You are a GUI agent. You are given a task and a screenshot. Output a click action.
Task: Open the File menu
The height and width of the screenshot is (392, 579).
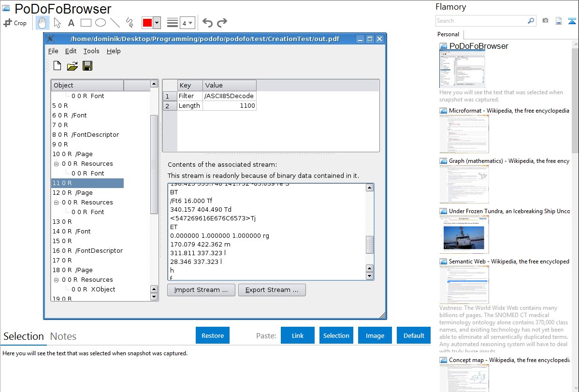53,51
